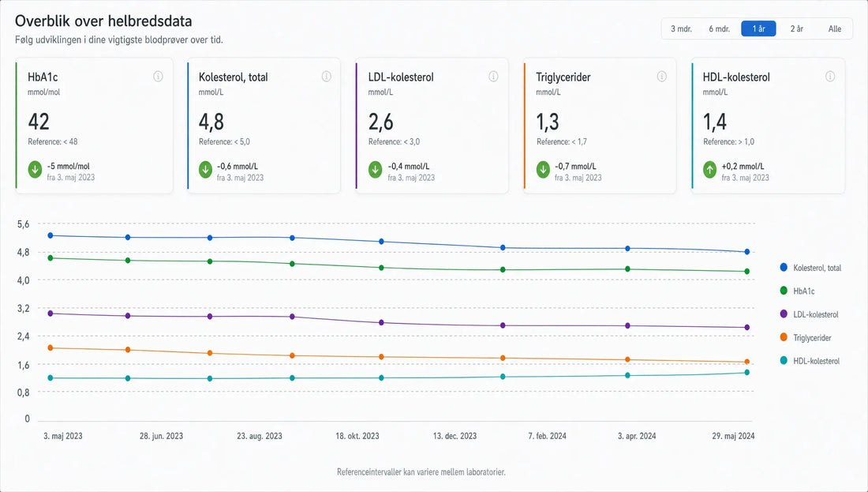This screenshot has width=868, height=492.
Task: Click the orange Triglycerider legend dot
Action: click(x=784, y=337)
